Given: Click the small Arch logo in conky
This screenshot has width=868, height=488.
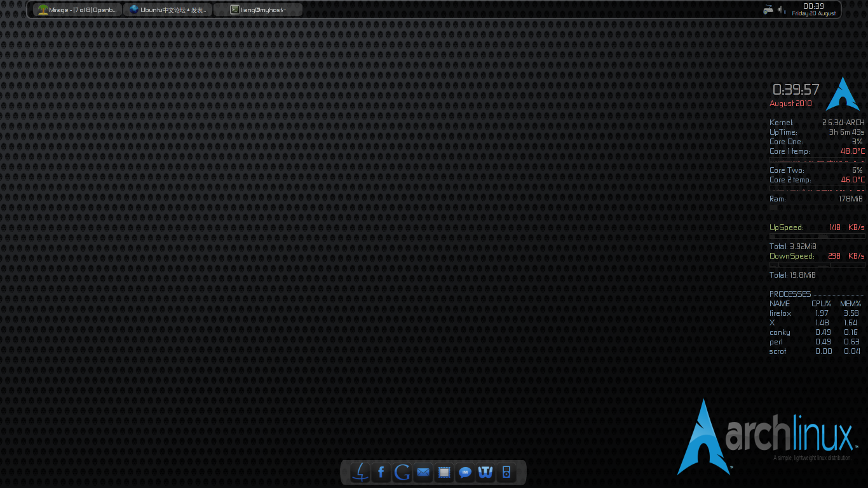Looking at the screenshot, I should pyautogui.click(x=843, y=94).
